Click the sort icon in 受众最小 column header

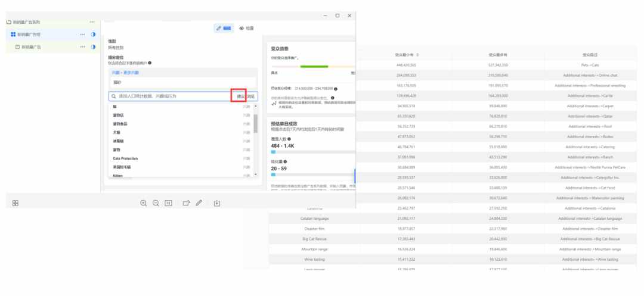(417, 55)
